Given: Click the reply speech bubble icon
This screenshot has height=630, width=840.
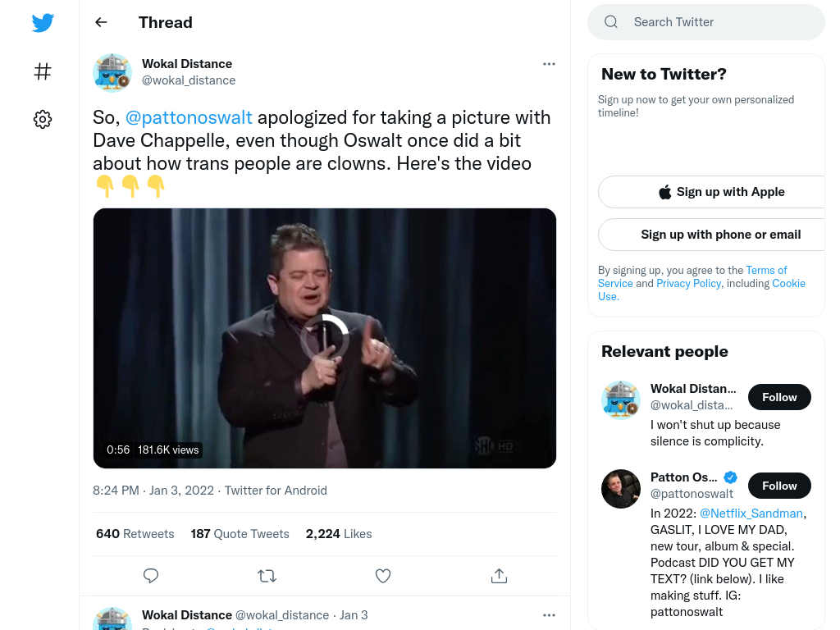Looking at the screenshot, I should point(151,576).
